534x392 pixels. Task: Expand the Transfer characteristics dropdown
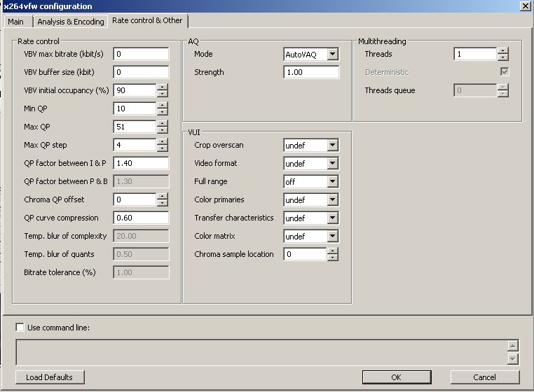(332, 218)
